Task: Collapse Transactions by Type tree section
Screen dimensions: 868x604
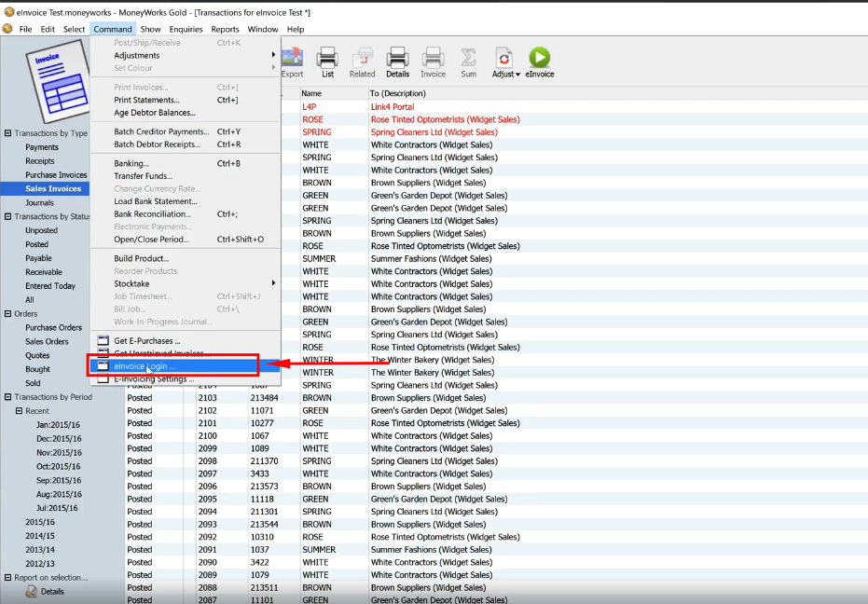Action: 7,133
